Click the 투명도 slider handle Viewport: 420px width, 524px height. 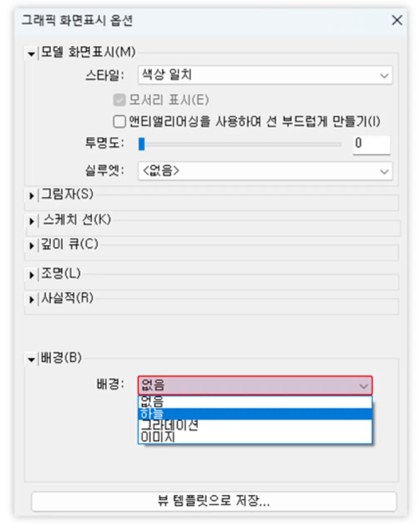(x=142, y=144)
